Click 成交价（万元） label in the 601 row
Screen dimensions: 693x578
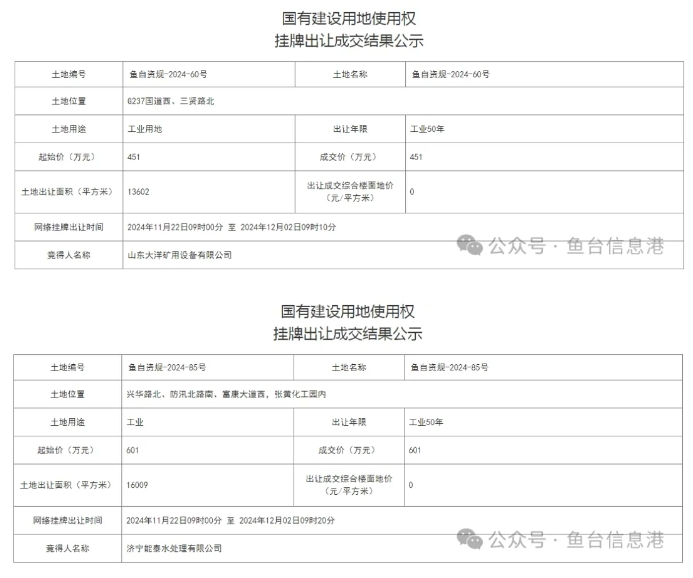tap(347, 450)
